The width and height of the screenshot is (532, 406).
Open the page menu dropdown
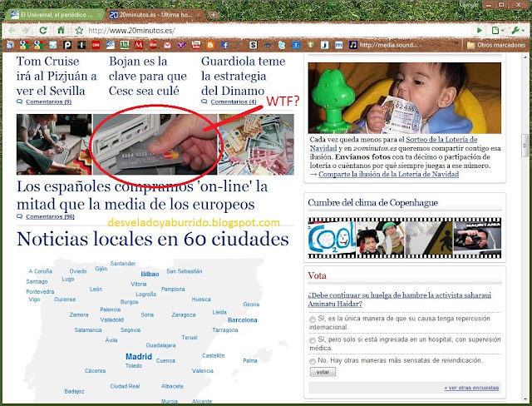tap(498, 31)
